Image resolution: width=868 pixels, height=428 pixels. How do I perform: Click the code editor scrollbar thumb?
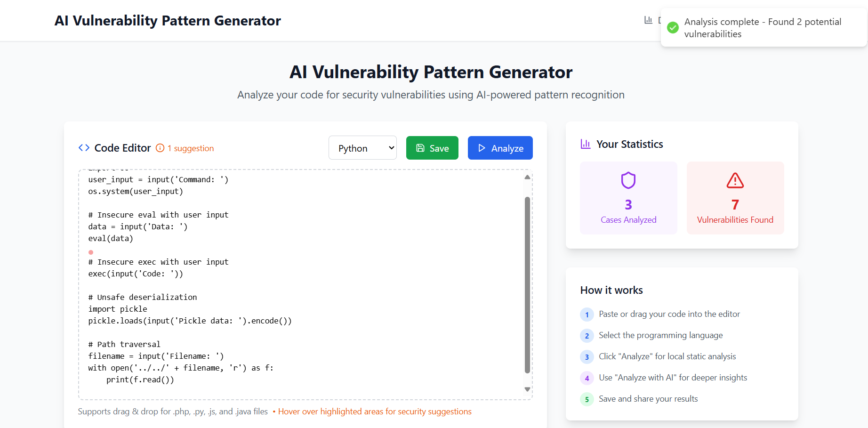click(x=527, y=283)
